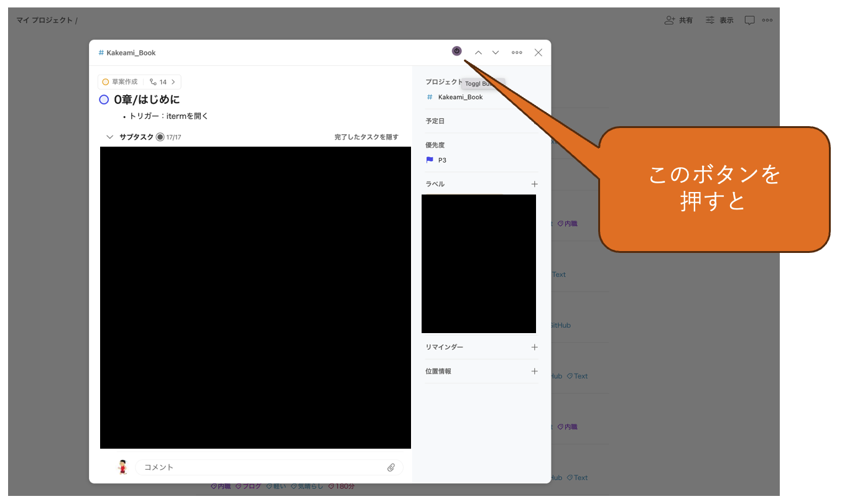Screen dimensions: 860x504
Task: Go to next task with the down arrow icon
Action: 495,52
